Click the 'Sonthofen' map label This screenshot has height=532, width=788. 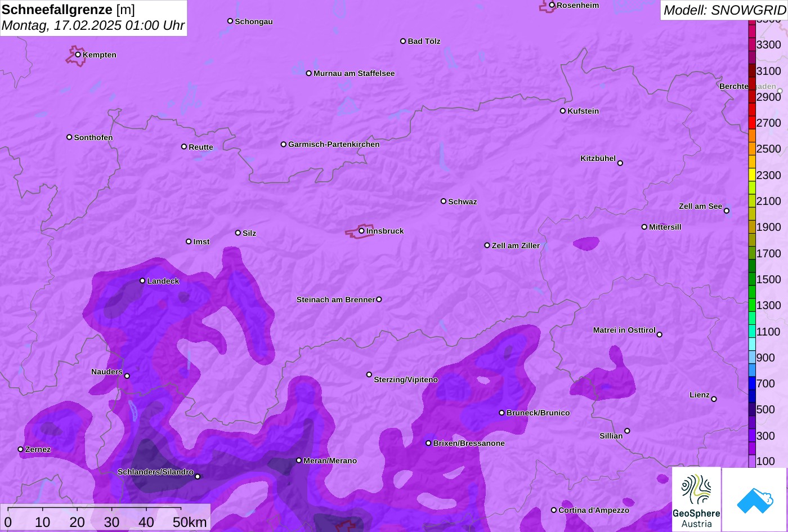click(93, 137)
